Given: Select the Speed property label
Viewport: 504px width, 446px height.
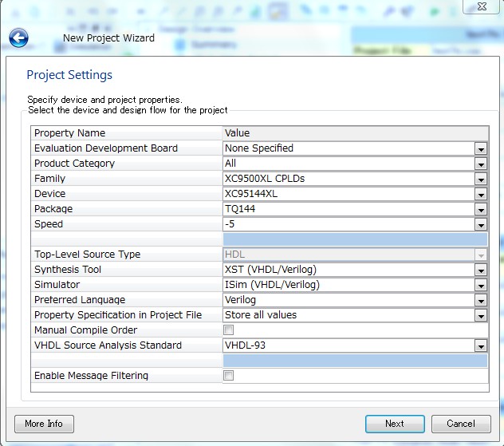Looking at the screenshot, I should [x=48, y=224].
